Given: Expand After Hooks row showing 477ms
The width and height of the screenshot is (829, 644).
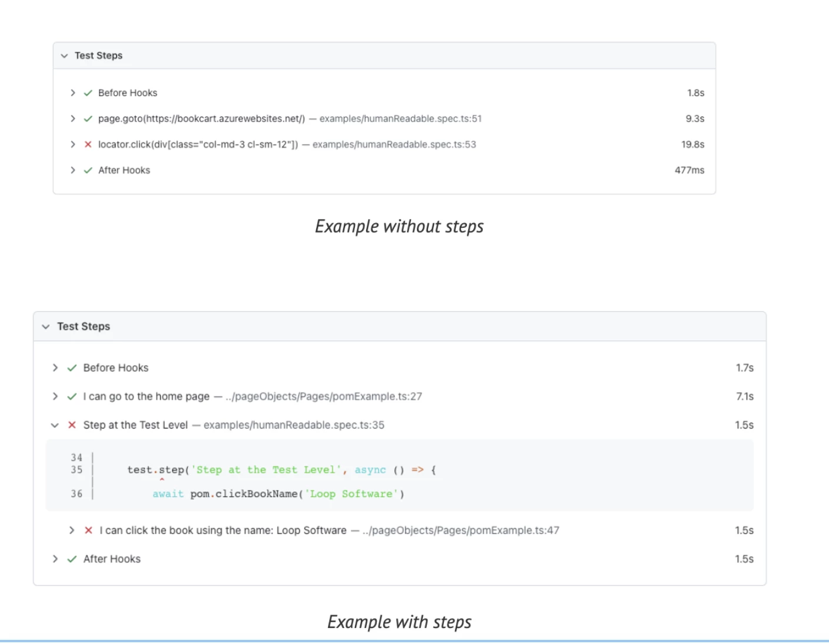Looking at the screenshot, I should [x=73, y=170].
